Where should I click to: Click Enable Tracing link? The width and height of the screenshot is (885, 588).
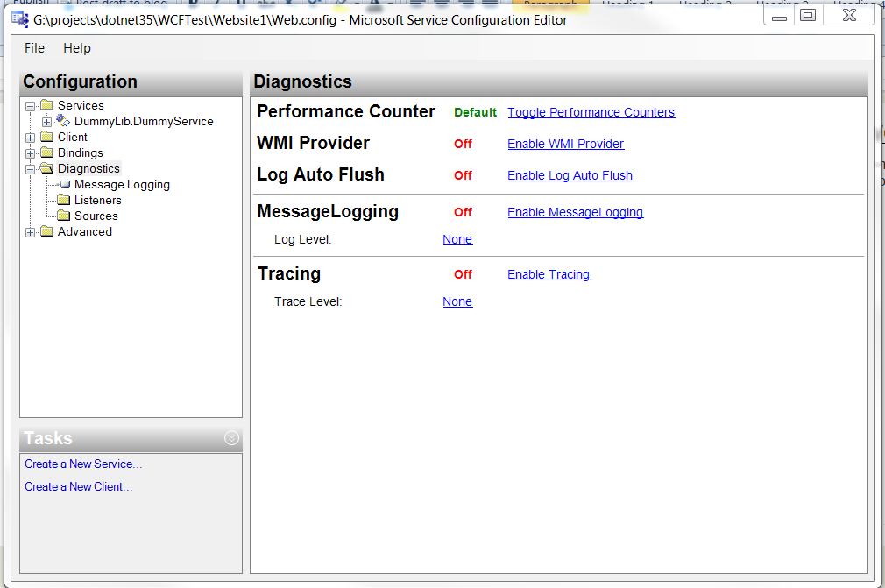[549, 274]
